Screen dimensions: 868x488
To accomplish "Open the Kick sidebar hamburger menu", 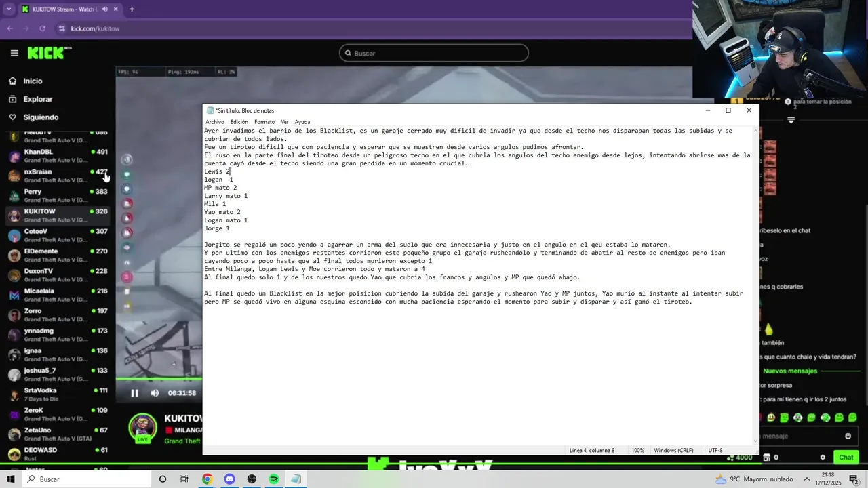I will [x=14, y=53].
